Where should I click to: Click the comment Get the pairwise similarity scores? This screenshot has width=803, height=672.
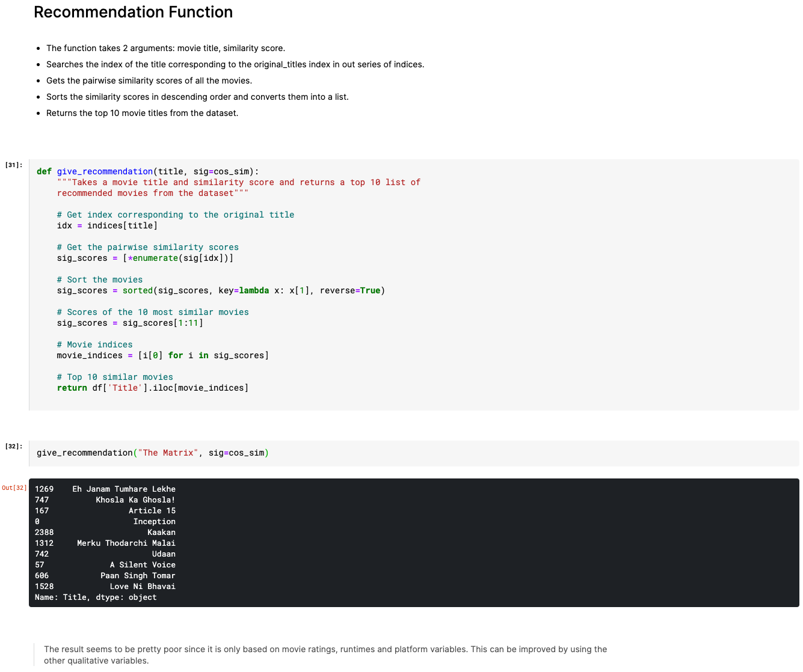point(148,247)
